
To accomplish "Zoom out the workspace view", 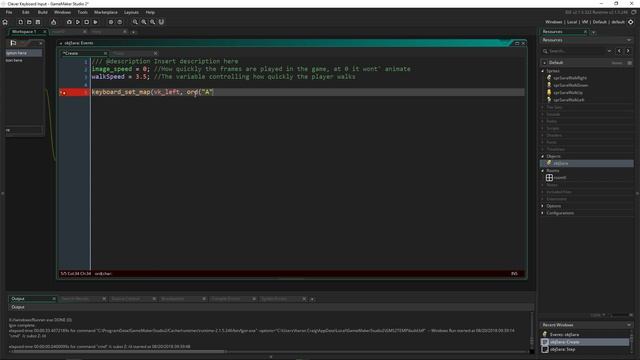I will tap(135, 22).
